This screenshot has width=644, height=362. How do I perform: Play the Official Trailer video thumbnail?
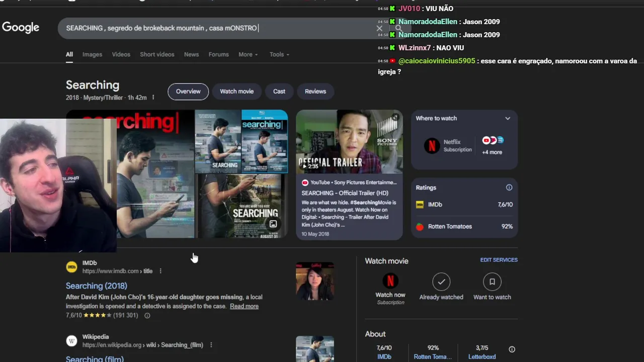(x=349, y=142)
